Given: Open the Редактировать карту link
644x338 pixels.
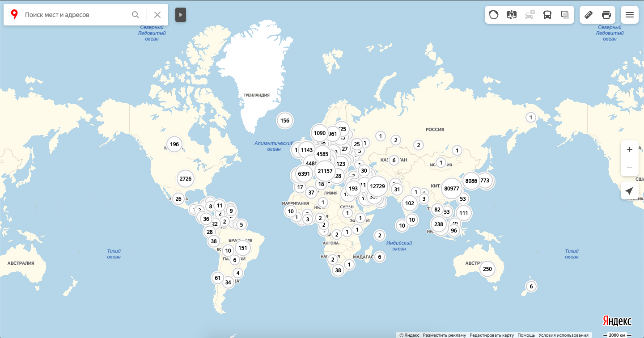Looking at the screenshot, I should [491, 335].
